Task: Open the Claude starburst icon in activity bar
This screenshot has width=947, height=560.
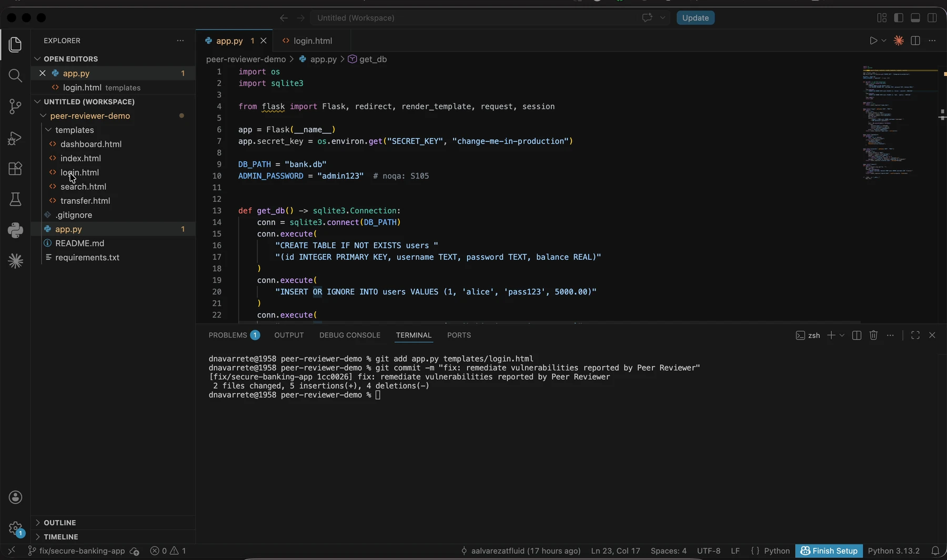Action: tap(15, 261)
